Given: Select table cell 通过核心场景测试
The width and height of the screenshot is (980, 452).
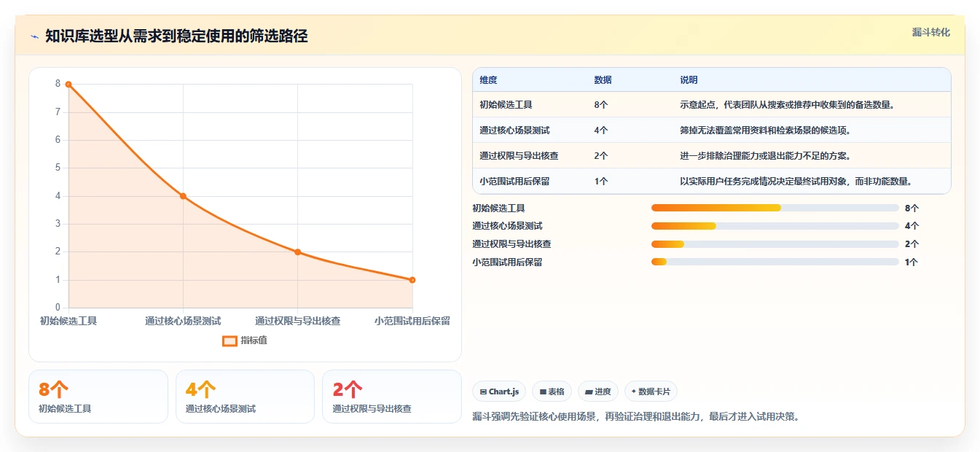Looking at the screenshot, I should [x=514, y=130].
